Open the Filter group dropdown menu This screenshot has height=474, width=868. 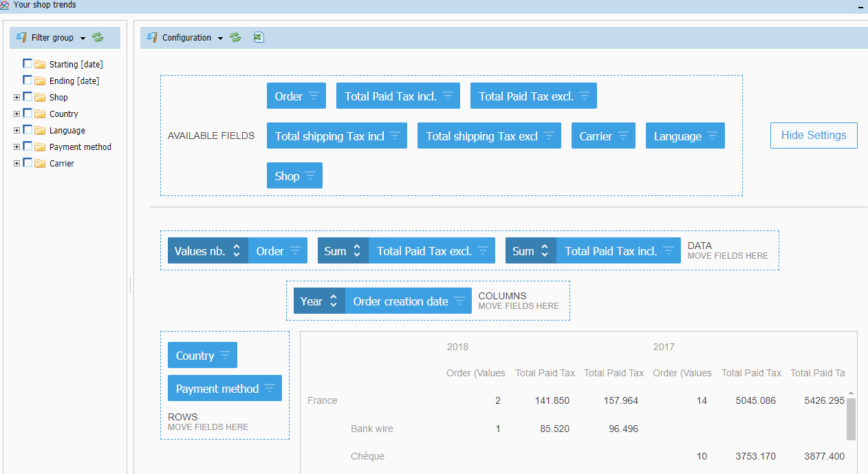tap(83, 39)
